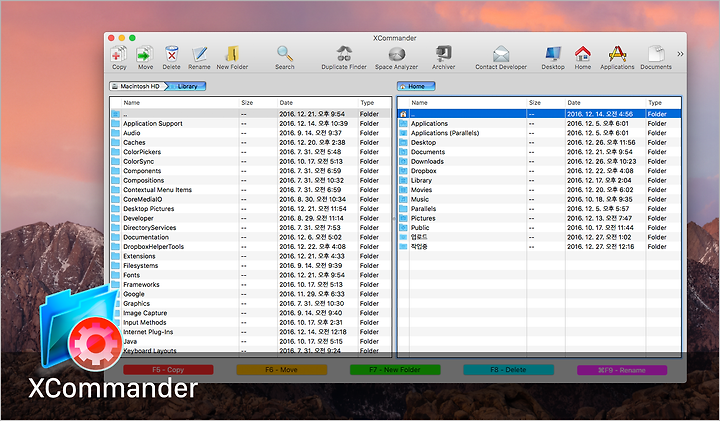This screenshot has height=421, width=720.
Task: Select the Components folder row
Action: [251, 171]
